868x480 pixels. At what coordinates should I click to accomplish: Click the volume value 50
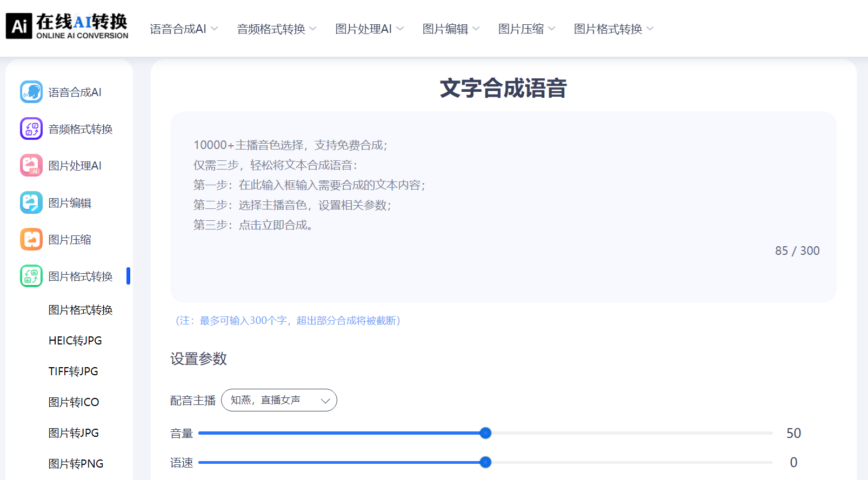click(x=793, y=433)
